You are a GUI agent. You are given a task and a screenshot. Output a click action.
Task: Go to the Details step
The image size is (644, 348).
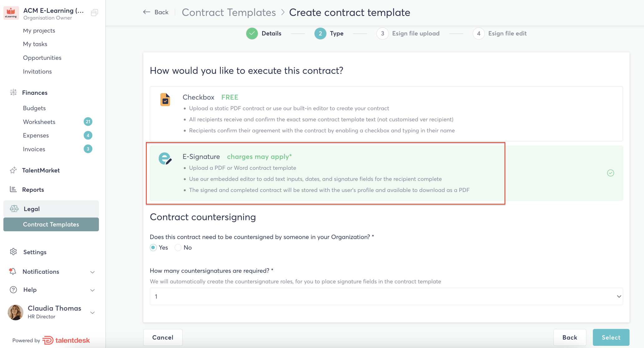coord(264,33)
